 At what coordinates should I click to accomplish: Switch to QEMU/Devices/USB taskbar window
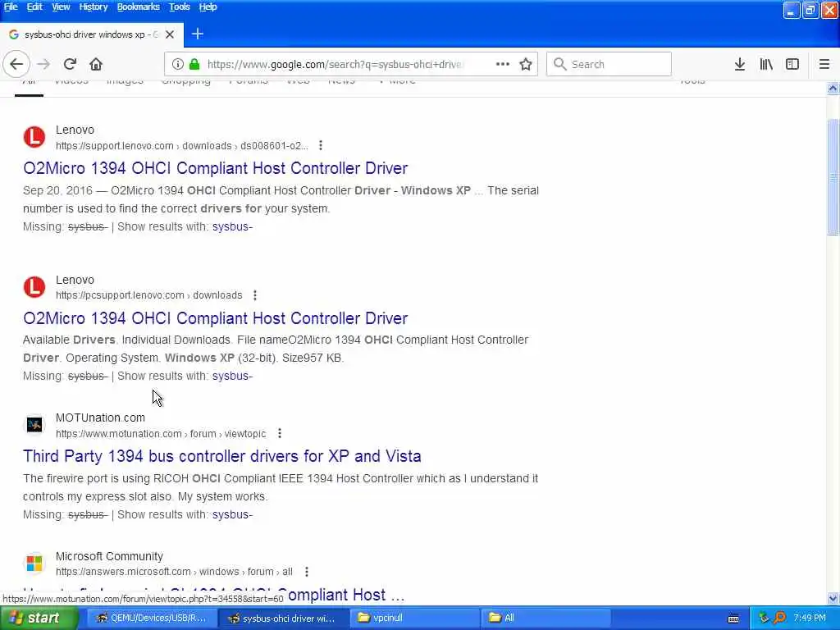pyautogui.click(x=152, y=619)
